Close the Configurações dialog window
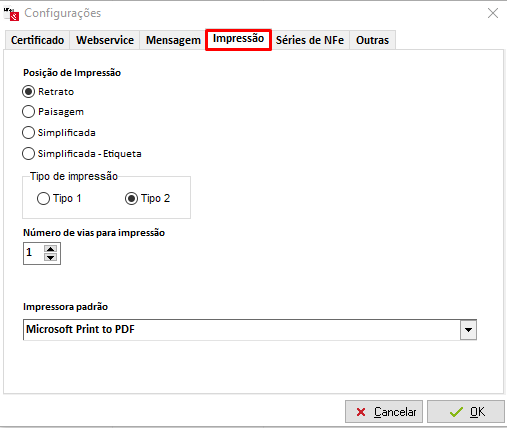Screen dimensions: 507x428 click(493, 13)
